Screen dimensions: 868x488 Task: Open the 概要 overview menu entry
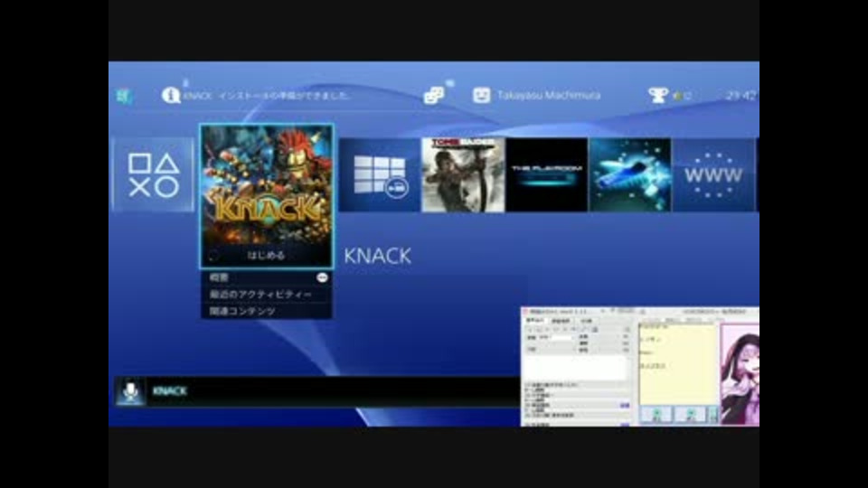[x=266, y=277]
